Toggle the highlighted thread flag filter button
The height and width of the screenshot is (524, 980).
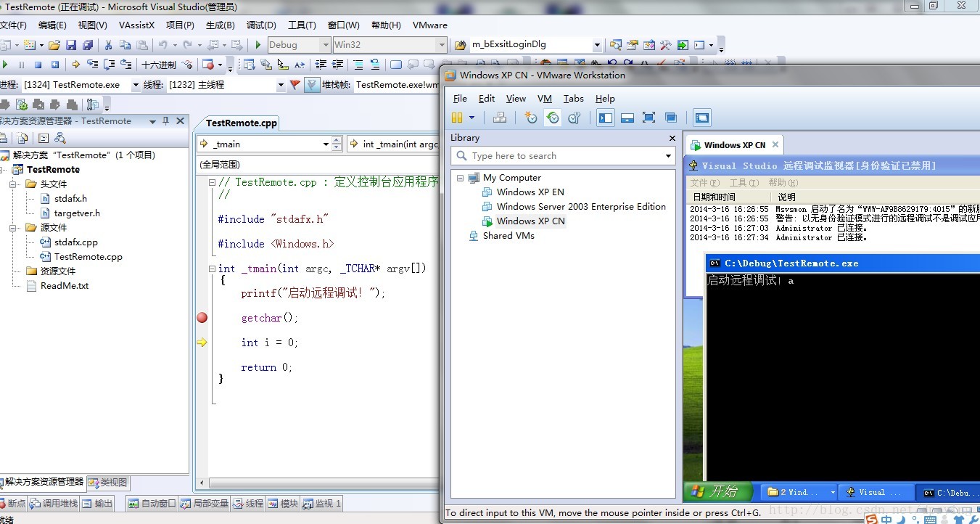point(312,85)
